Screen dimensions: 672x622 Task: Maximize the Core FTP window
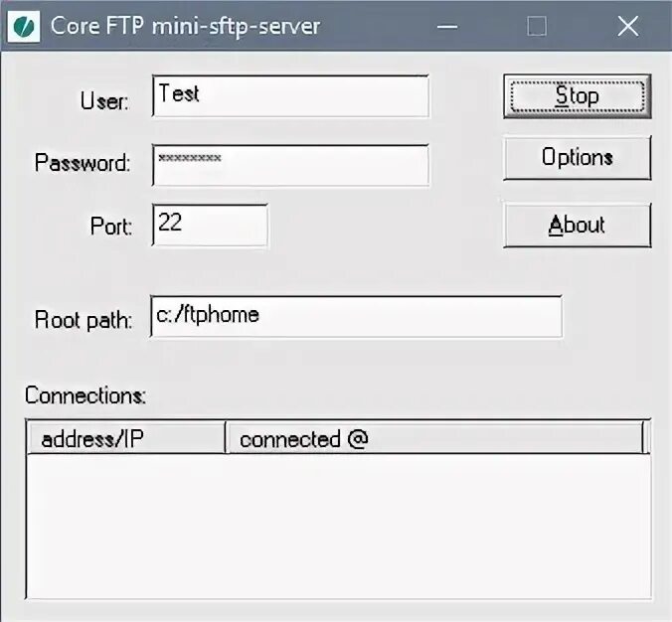(x=537, y=27)
